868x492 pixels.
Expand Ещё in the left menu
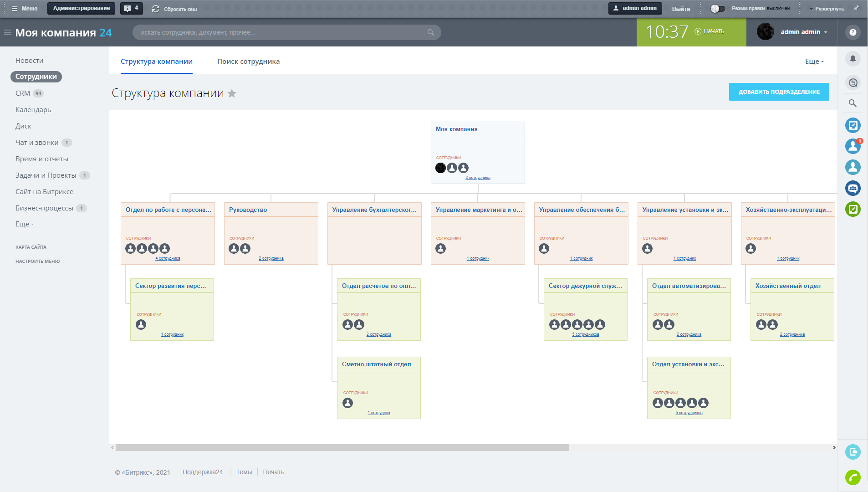point(25,224)
